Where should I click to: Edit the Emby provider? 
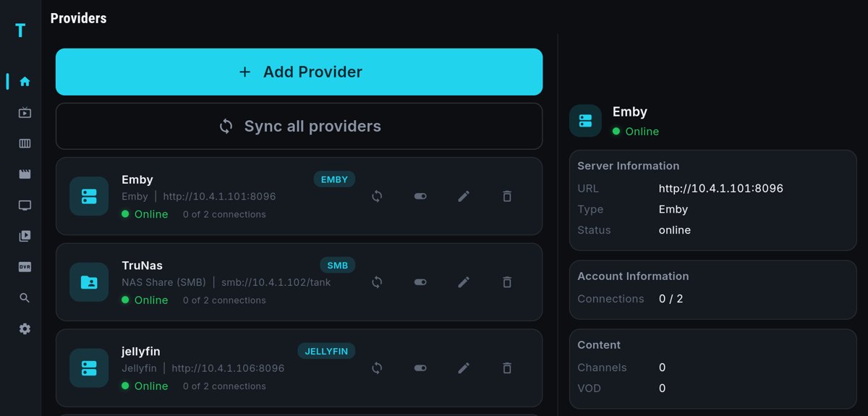(464, 196)
